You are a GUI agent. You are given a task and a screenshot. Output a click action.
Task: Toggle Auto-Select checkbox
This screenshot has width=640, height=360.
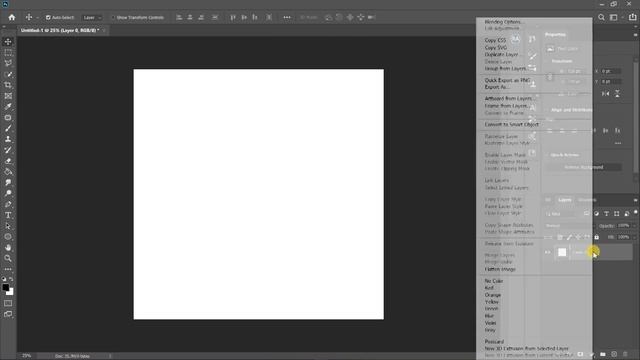48,18
